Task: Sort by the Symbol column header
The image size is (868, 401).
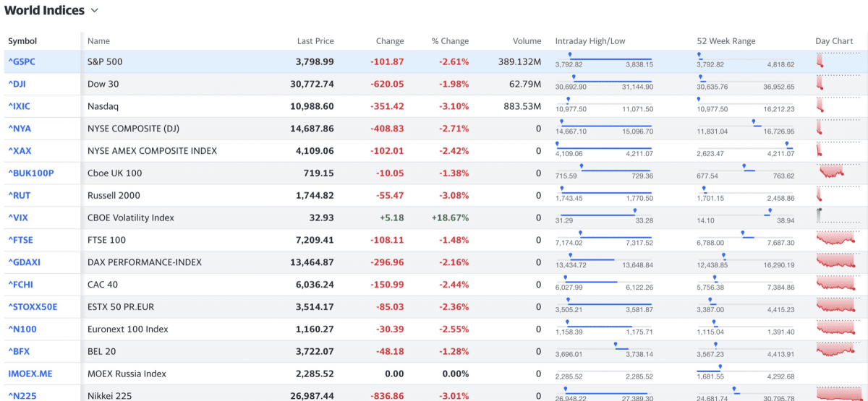Action: tap(22, 41)
